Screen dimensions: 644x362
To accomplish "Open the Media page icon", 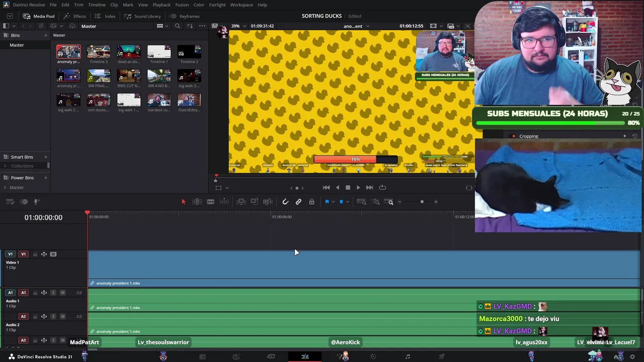I will pos(202,356).
